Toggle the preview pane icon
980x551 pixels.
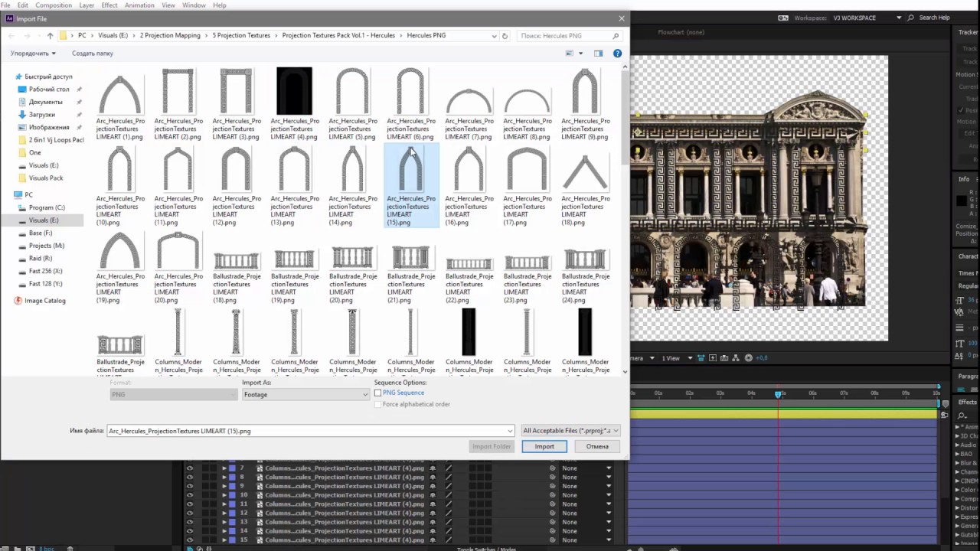coord(598,54)
